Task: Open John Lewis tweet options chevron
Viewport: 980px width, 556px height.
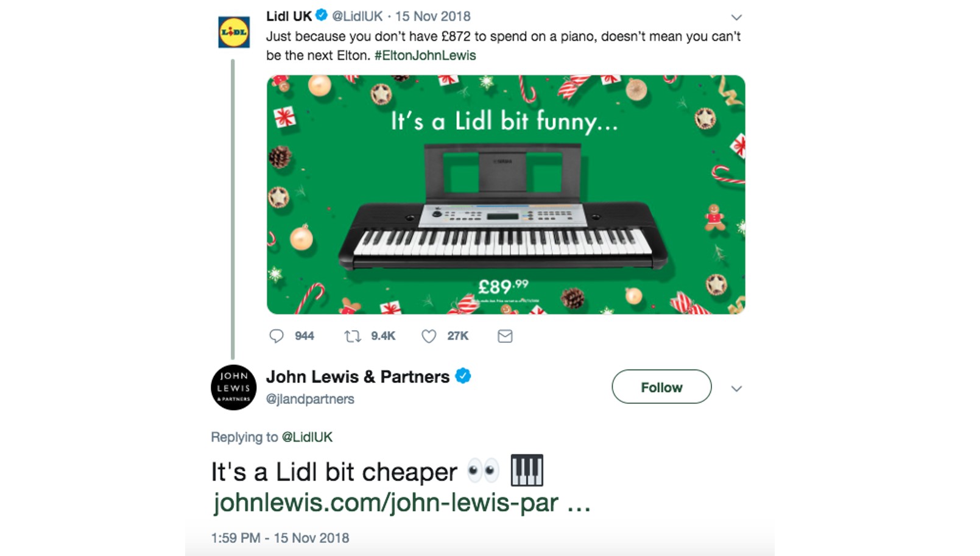Action: click(736, 389)
